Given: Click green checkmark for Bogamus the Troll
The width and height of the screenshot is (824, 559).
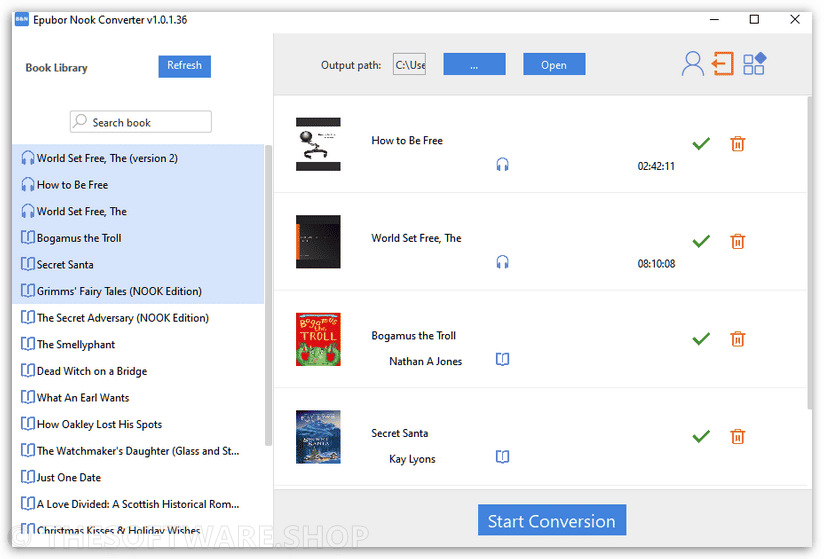Looking at the screenshot, I should coord(701,339).
